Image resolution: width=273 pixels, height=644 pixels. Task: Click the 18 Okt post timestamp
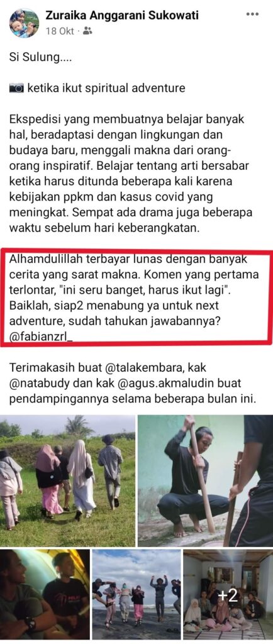coord(60,31)
